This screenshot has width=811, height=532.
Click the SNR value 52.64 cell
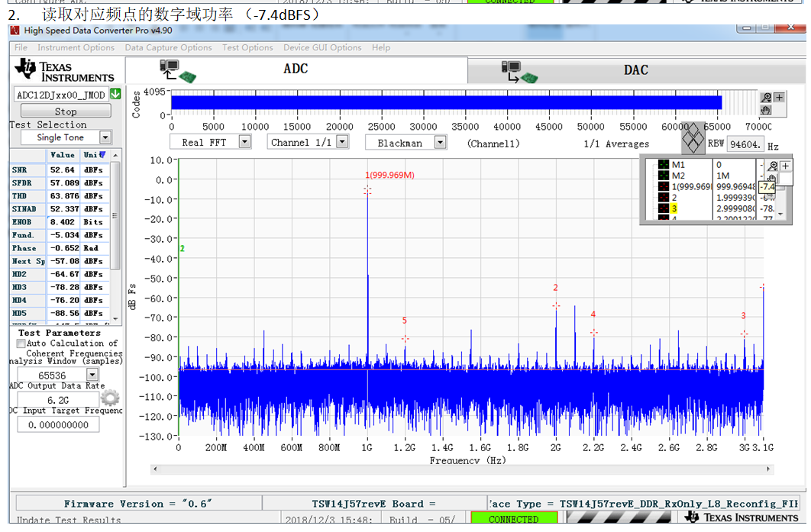(63, 169)
